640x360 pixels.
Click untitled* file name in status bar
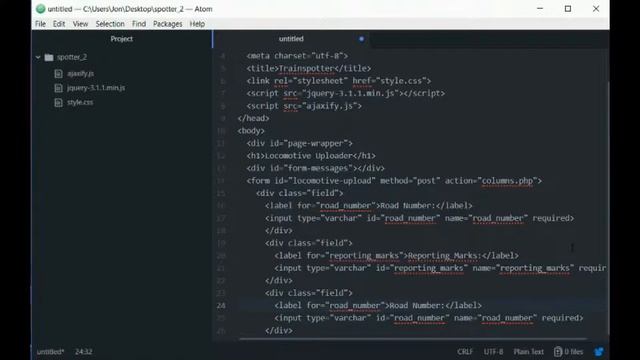pos(50,352)
